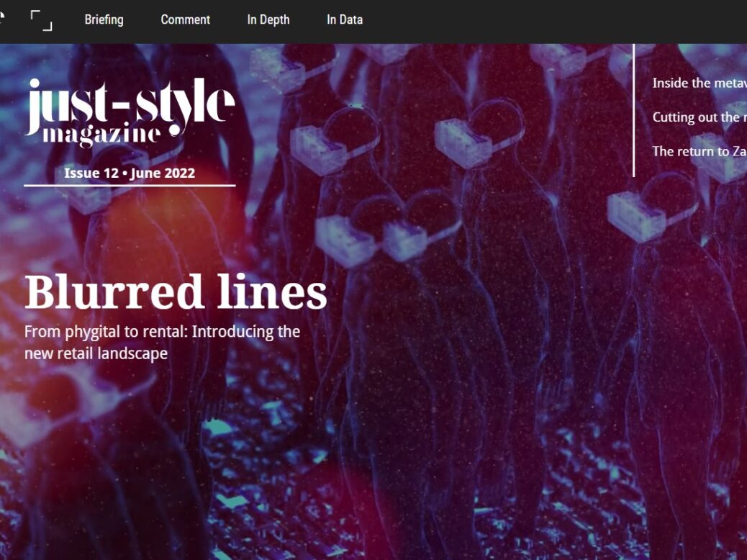Open the In Depth menu item
This screenshot has width=747, height=560.
pos(268,19)
